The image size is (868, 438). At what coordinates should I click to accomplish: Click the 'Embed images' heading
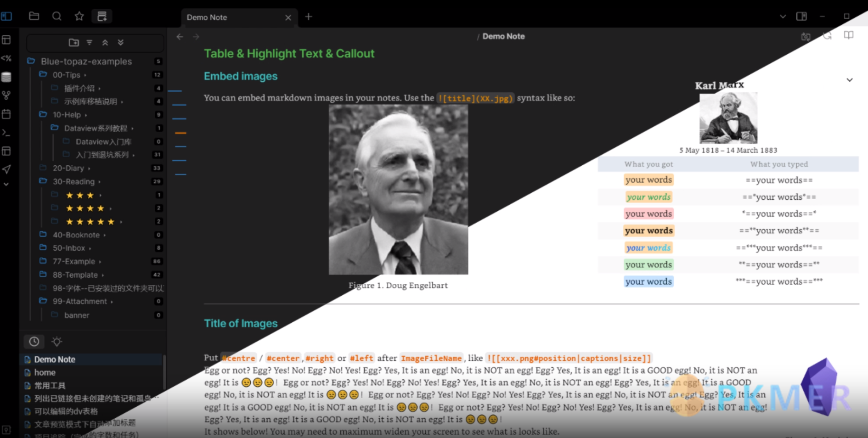click(x=241, y=76)
